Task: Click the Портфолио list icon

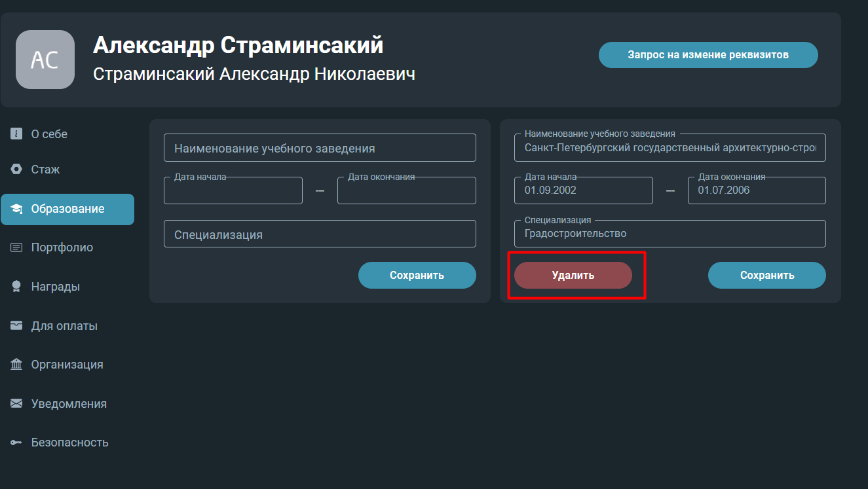Action: click(16, 247)
